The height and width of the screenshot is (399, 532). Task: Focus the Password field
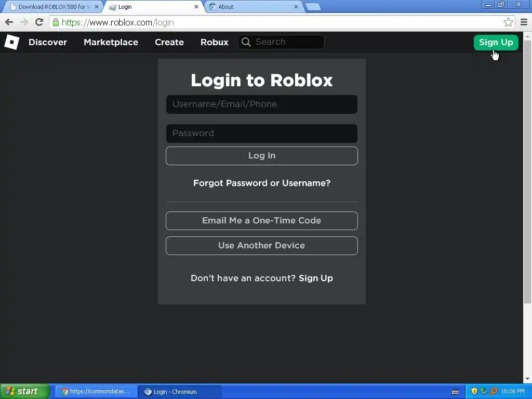tap(262, 134)
